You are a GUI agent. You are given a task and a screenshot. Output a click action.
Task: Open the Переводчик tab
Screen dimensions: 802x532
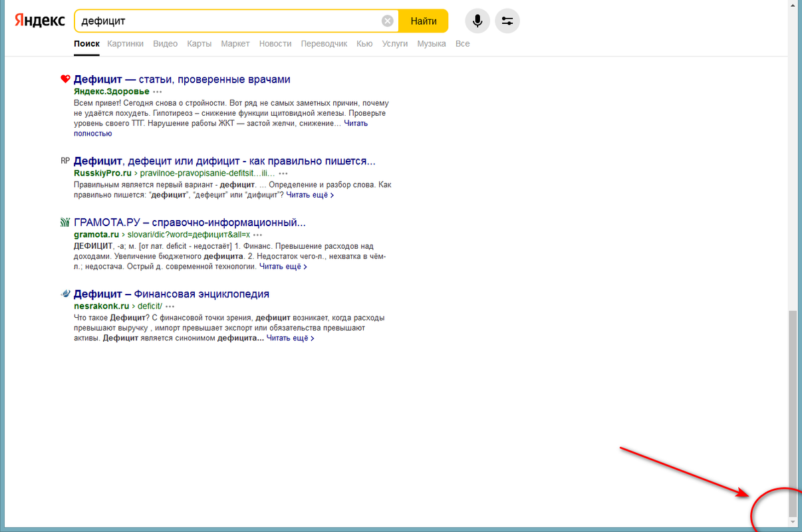pos(324,43)
